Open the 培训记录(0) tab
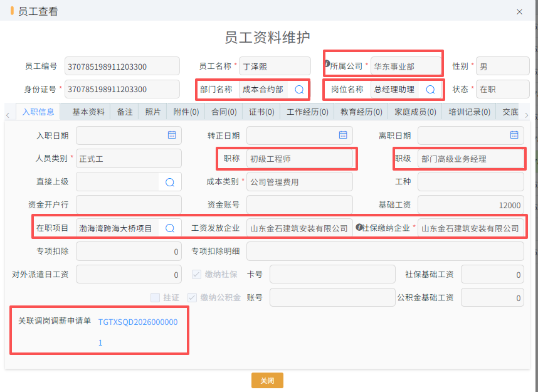Image resolution: width=538 pixels, height=392 pixels. (x=470, y=112)
